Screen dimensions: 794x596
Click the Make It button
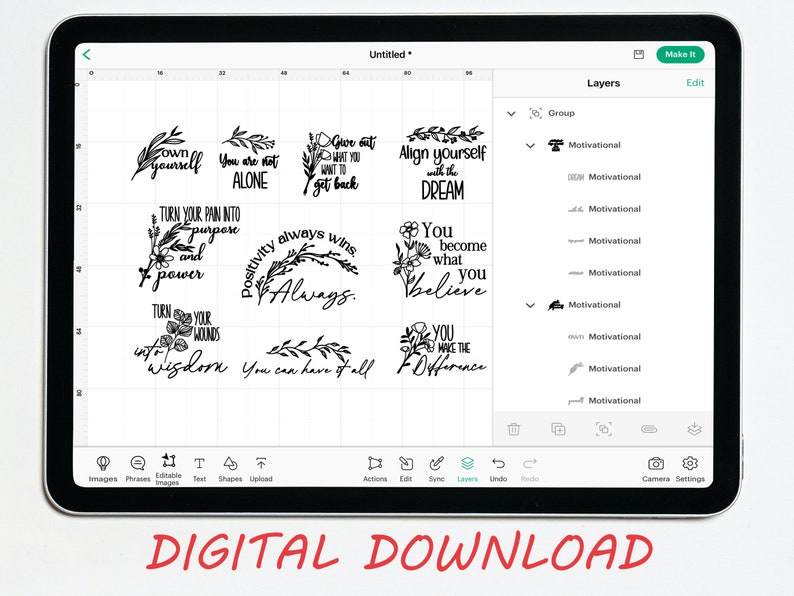[x=680, y=54]
